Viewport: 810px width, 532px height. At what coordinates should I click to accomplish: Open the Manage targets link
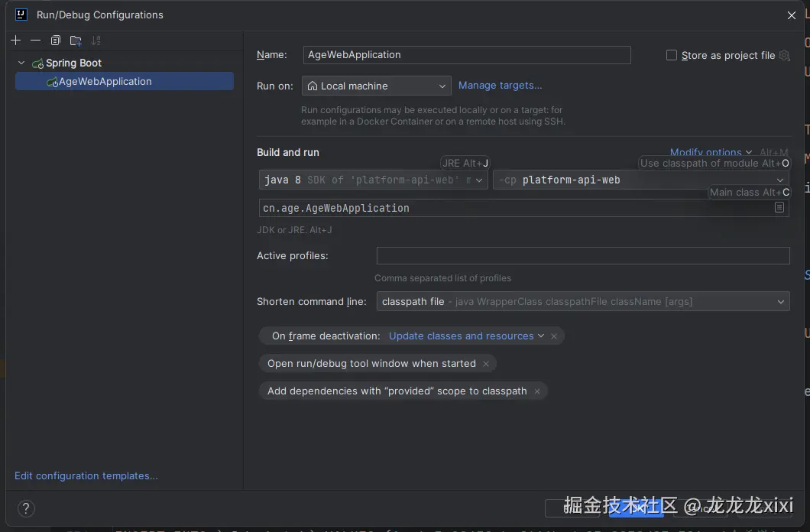click(x=500, y=85)
